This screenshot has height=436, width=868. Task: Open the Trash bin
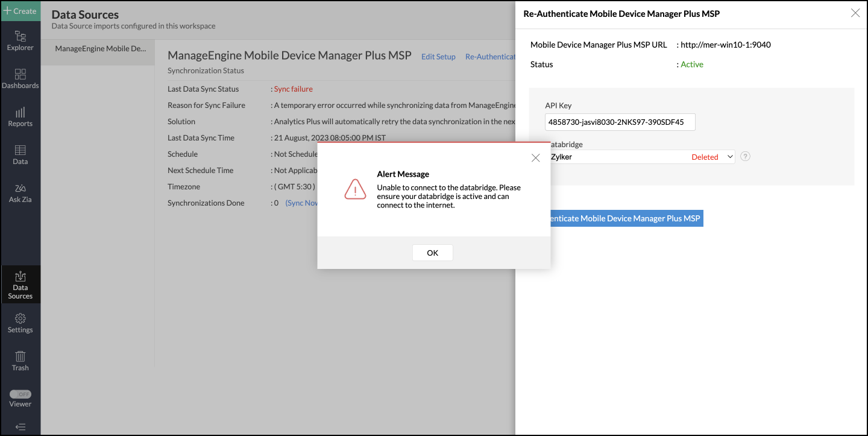click(x=20, y=361)
